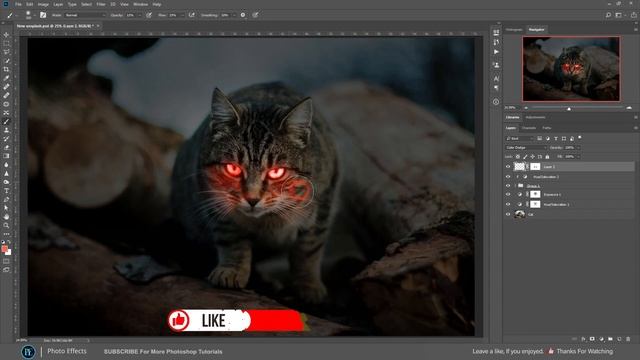Toggle layer filtering on/off switch

[580, 138]
